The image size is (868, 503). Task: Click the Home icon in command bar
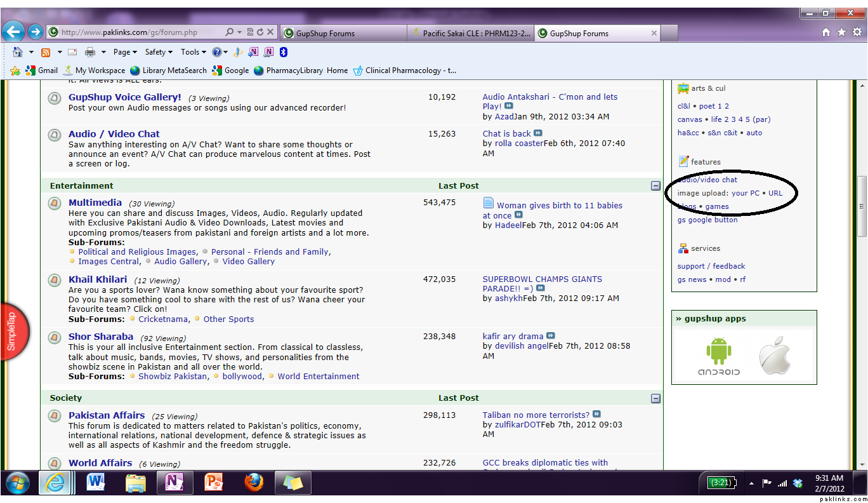pyautogui.click(x=17, y=52)
